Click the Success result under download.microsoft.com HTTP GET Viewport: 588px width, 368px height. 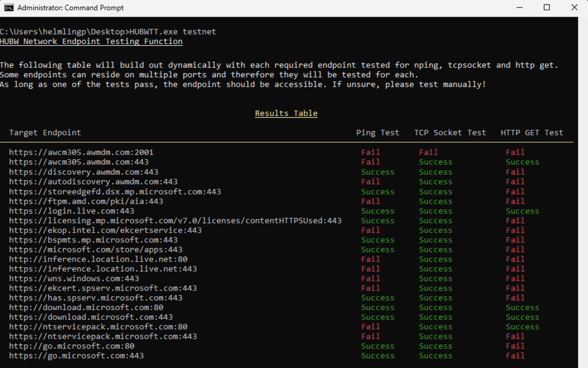522,307
